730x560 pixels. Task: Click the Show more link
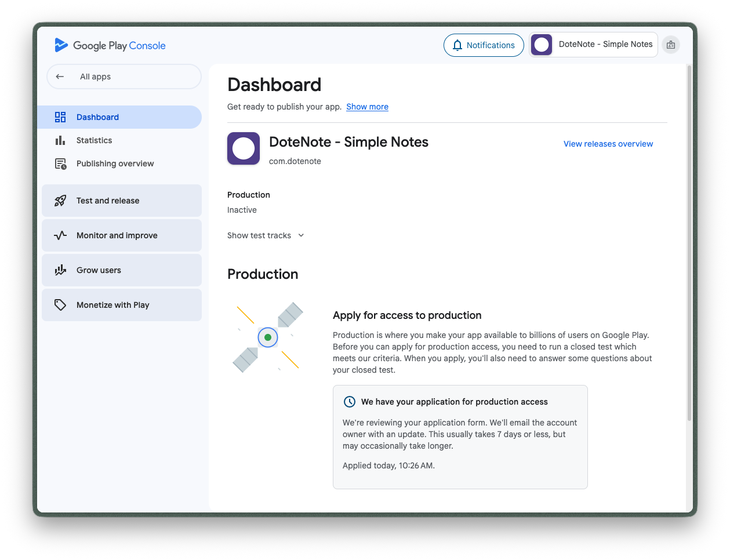pos(367,107)
